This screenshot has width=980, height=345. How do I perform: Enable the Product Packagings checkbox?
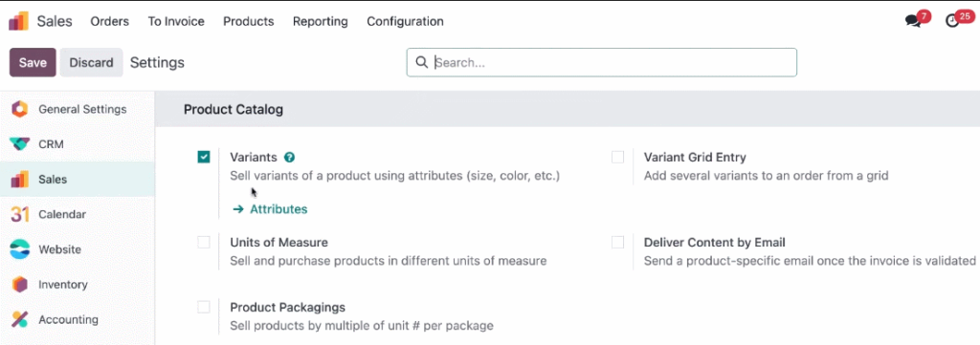point(204,307)
